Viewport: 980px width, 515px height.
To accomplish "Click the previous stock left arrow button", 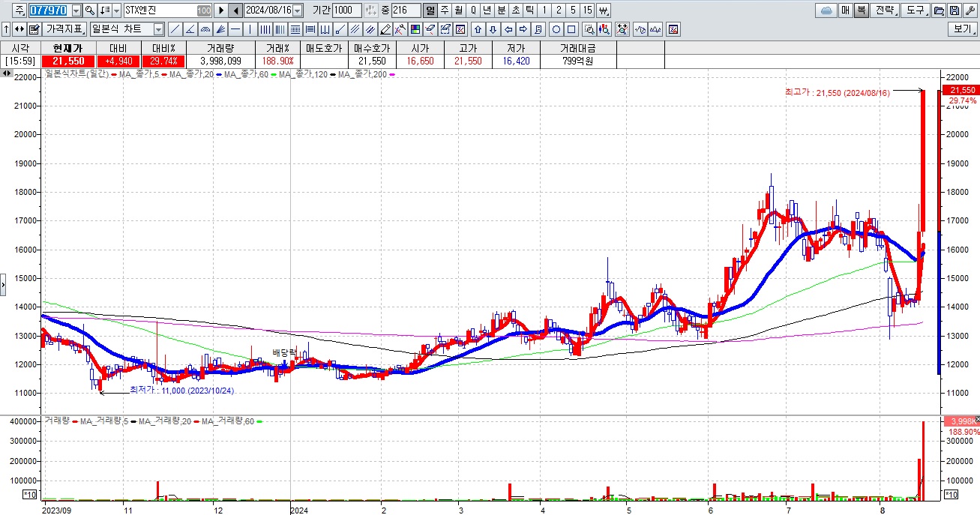I will (x=235, y=10).
